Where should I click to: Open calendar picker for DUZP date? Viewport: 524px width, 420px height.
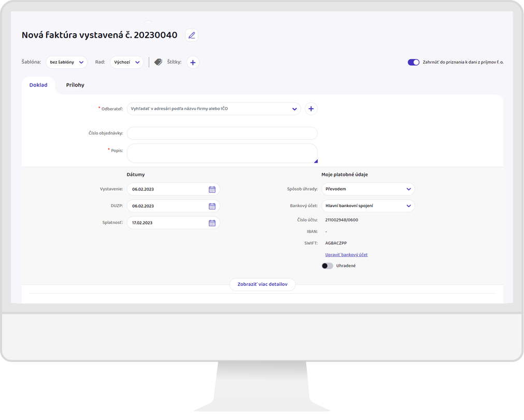[212, 206]
